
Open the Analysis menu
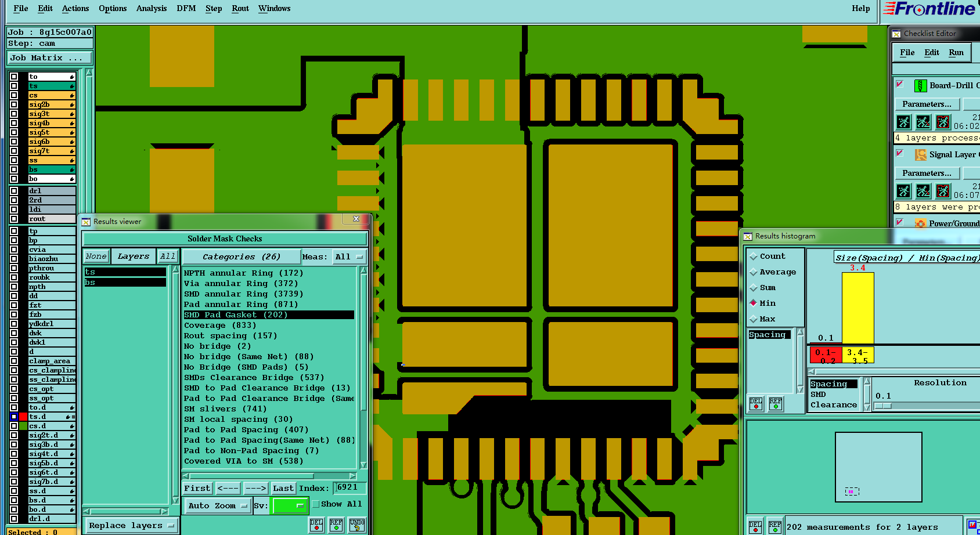point(152,8)
